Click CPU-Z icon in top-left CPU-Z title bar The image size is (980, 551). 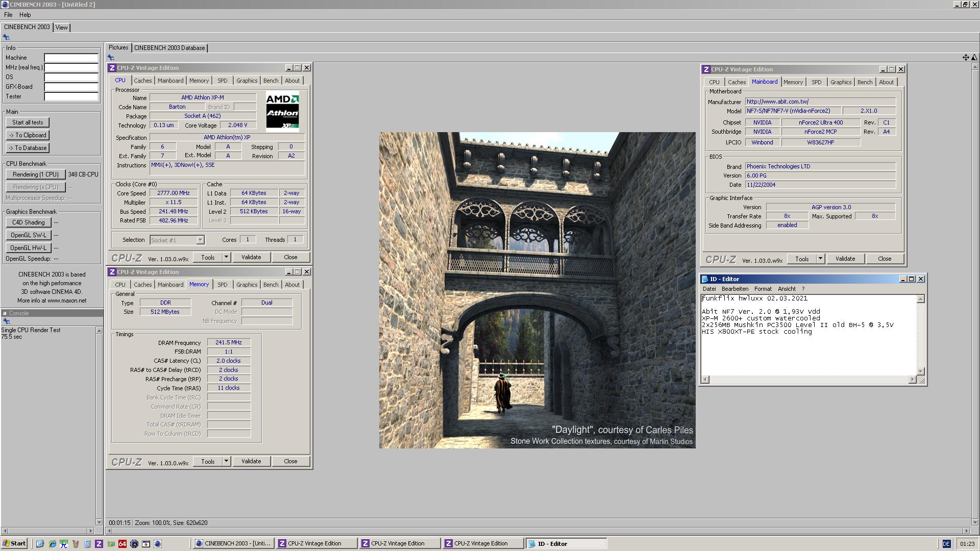click(112, 68)
